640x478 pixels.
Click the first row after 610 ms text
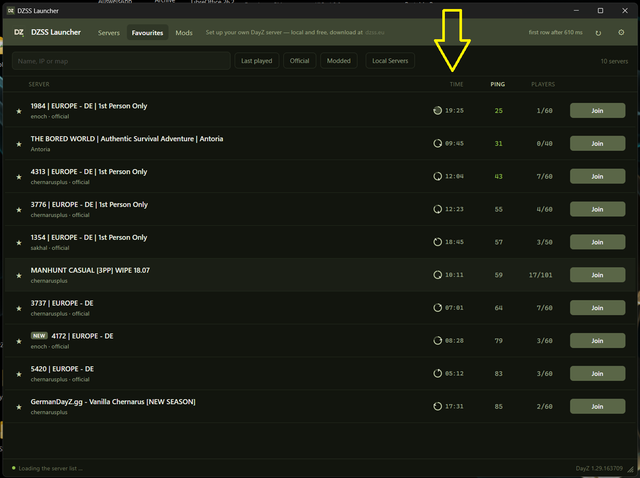(x=556, y=32)
